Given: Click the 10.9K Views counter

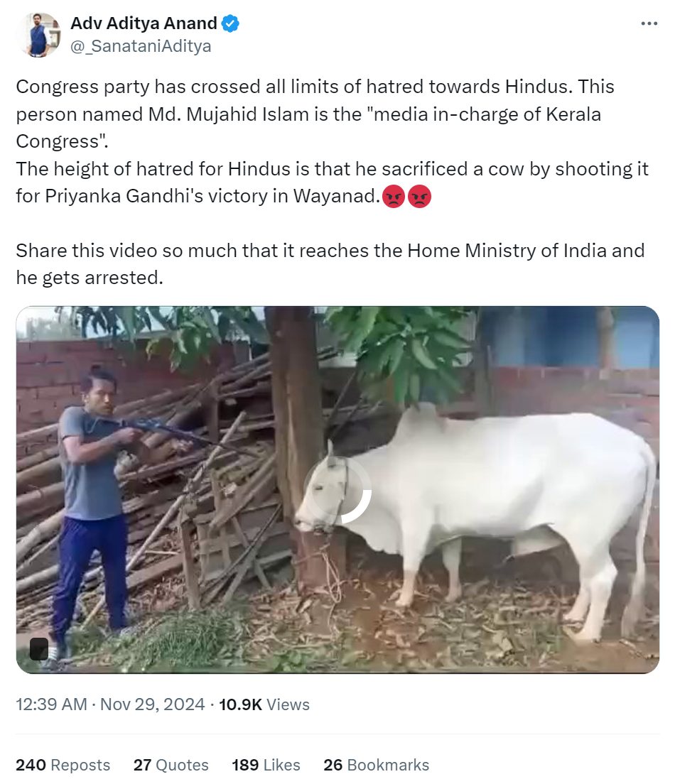Looking at the screenshot, I should pos(264,704).
